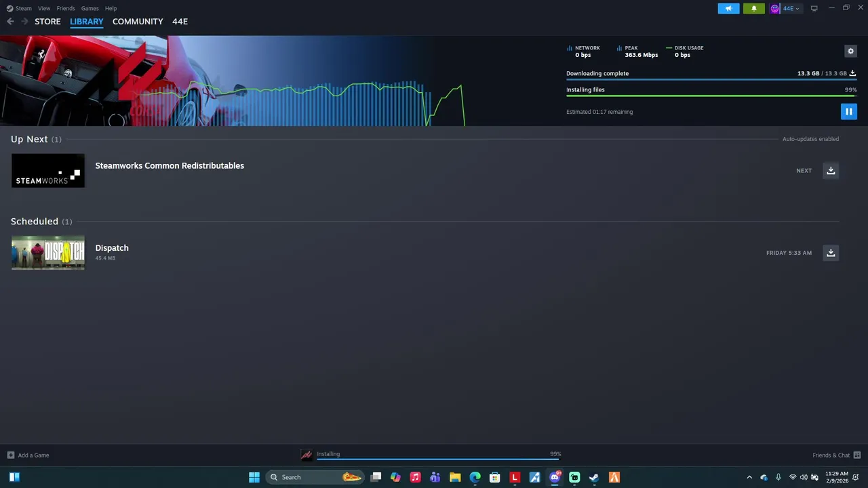
Task: Open the notifications bell
Action: click(x=753, y=8)
